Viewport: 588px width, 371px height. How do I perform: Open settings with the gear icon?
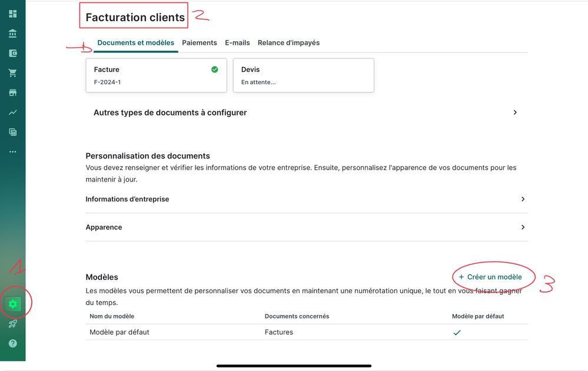13,304
